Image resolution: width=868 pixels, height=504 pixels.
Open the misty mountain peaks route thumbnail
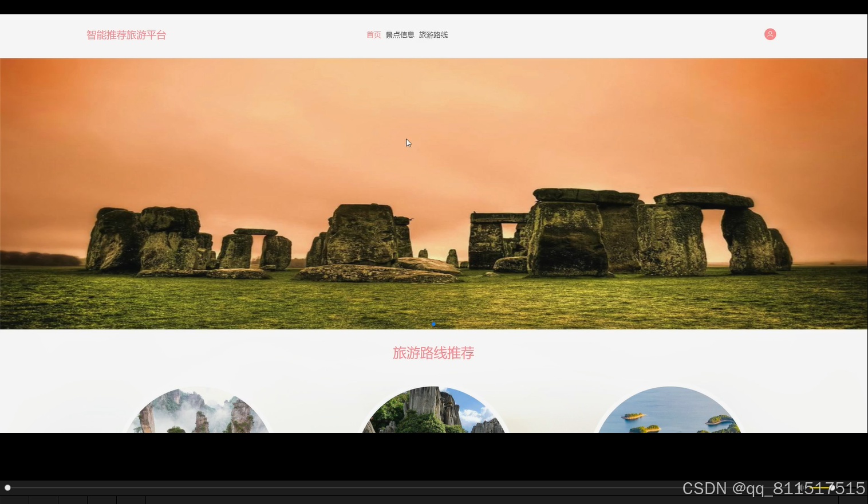click(x=198, y=410)
